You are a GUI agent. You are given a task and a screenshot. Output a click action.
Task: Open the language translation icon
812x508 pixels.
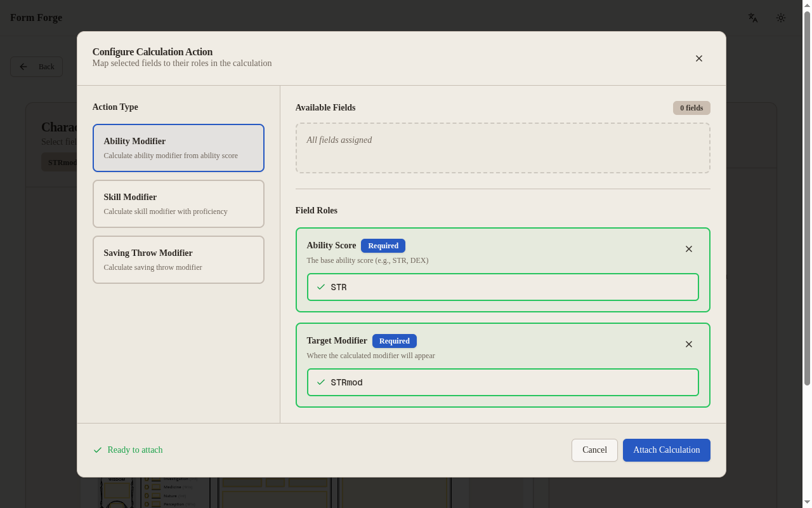point(753,18)
